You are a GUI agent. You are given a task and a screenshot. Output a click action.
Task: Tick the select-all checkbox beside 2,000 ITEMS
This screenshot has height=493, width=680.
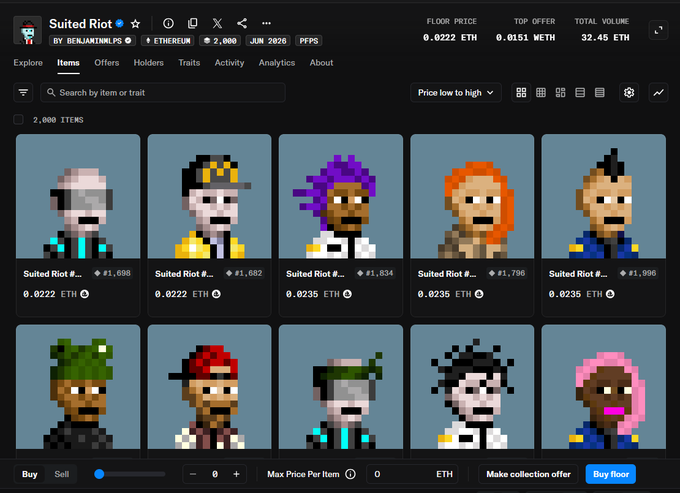pos(18,120)
